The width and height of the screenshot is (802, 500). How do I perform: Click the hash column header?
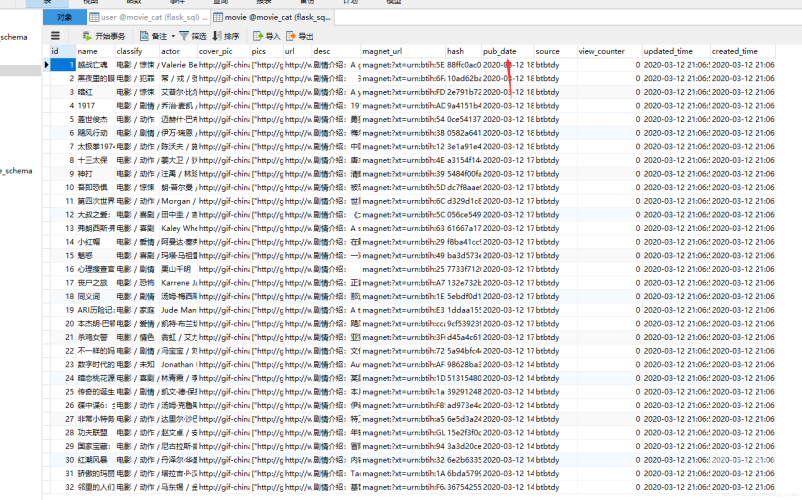pyautogui.click(x=463, y=51)
